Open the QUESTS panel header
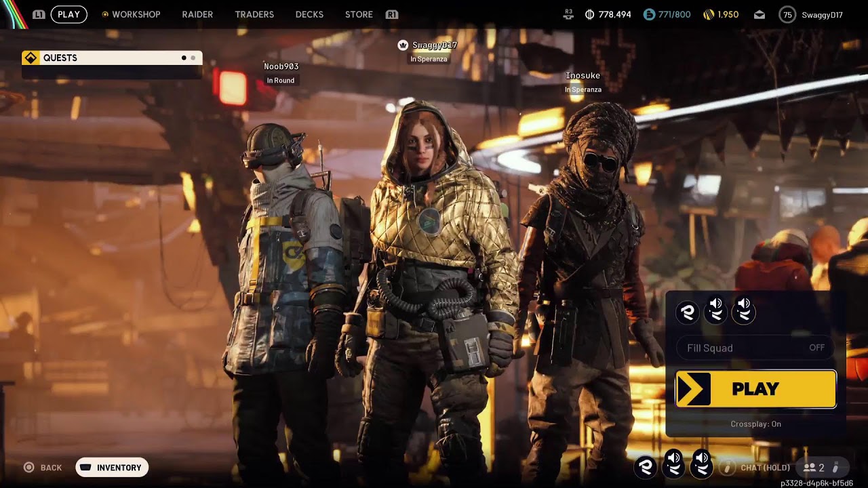 (112, 58)
